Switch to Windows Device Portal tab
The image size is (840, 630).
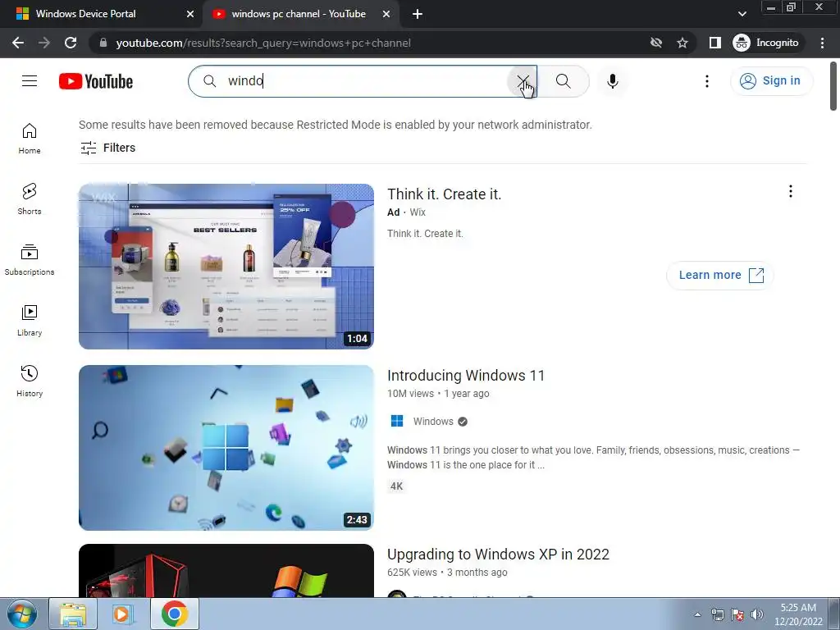(101, 14)
